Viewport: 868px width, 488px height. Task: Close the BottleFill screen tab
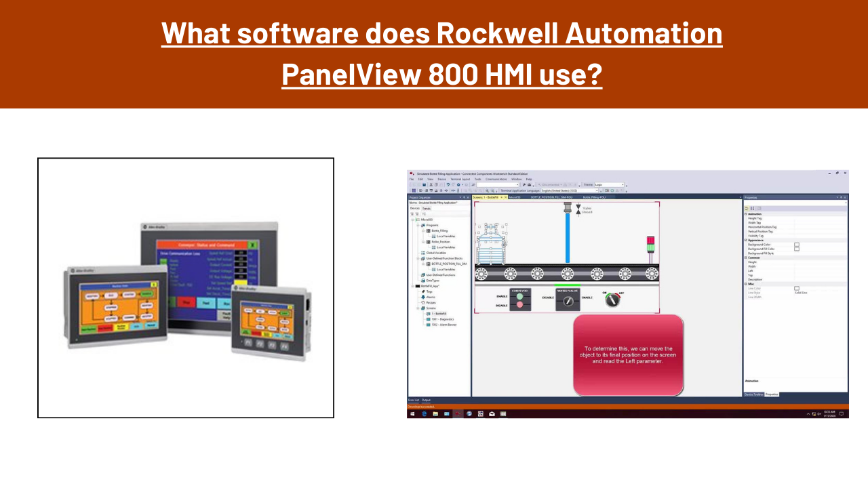505,197
